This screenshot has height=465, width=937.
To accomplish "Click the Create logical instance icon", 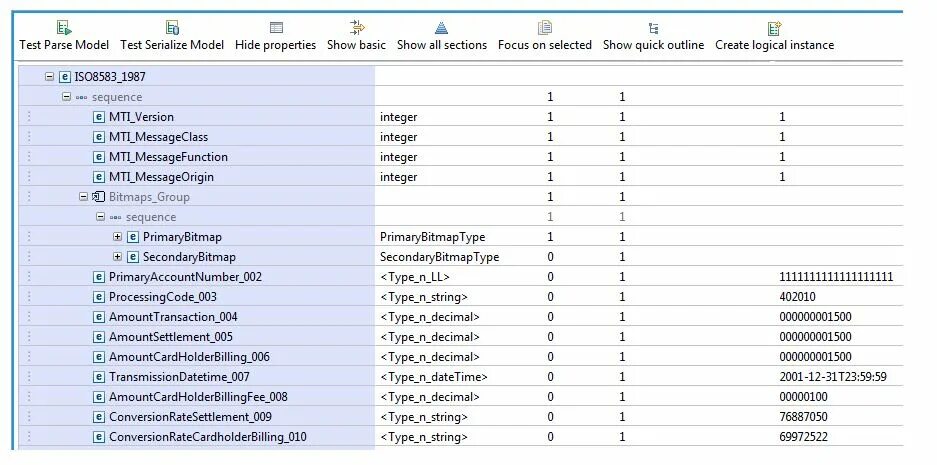I will (774, 28).
